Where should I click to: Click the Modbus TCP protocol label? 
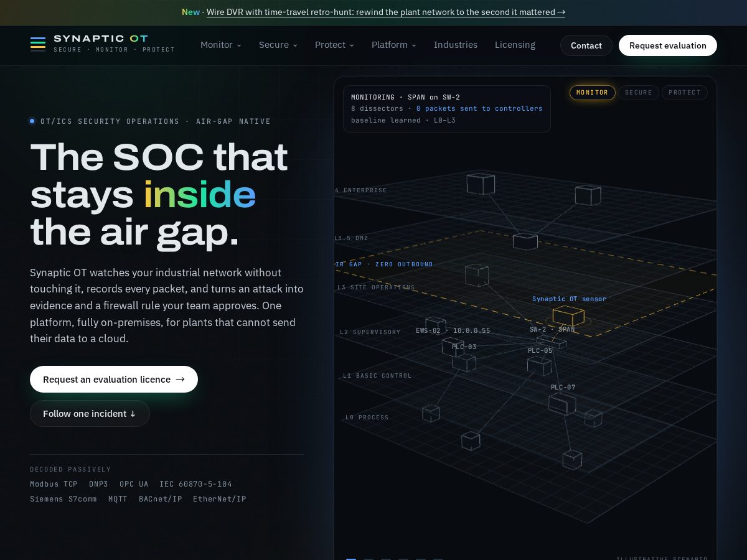tap(54, 484)
